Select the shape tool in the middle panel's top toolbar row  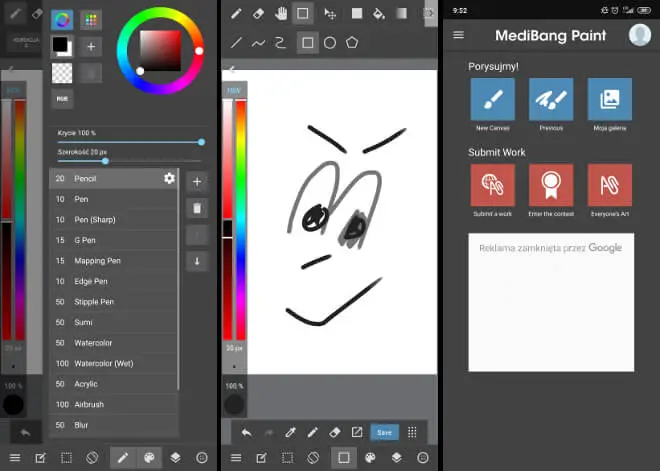[303, 14]
